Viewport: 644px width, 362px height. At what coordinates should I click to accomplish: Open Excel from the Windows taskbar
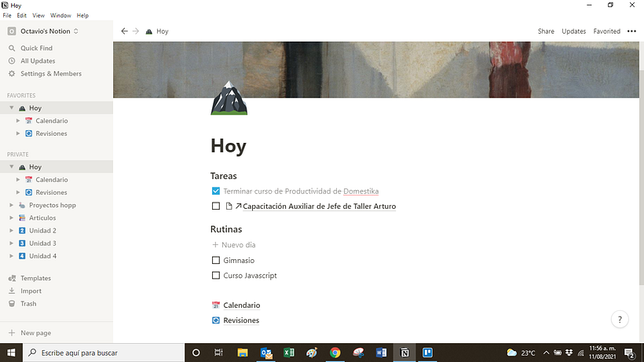[x=288, y=353]
